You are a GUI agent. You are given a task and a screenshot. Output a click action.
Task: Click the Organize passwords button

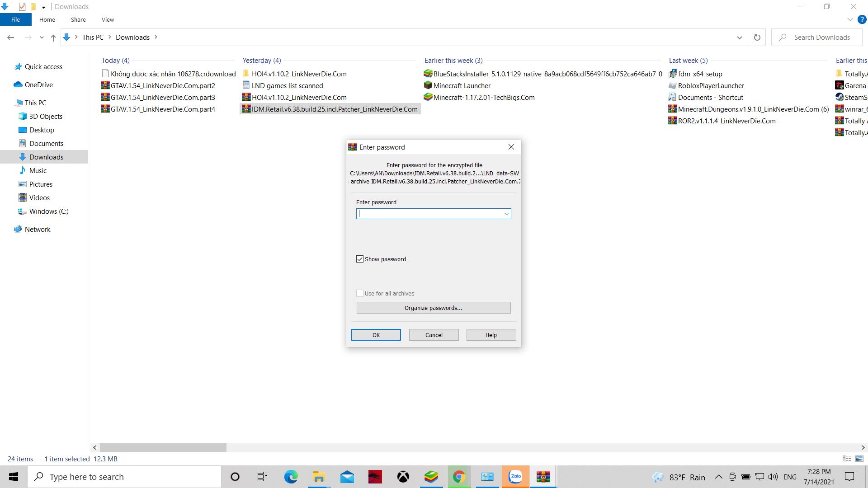[434, 307]
